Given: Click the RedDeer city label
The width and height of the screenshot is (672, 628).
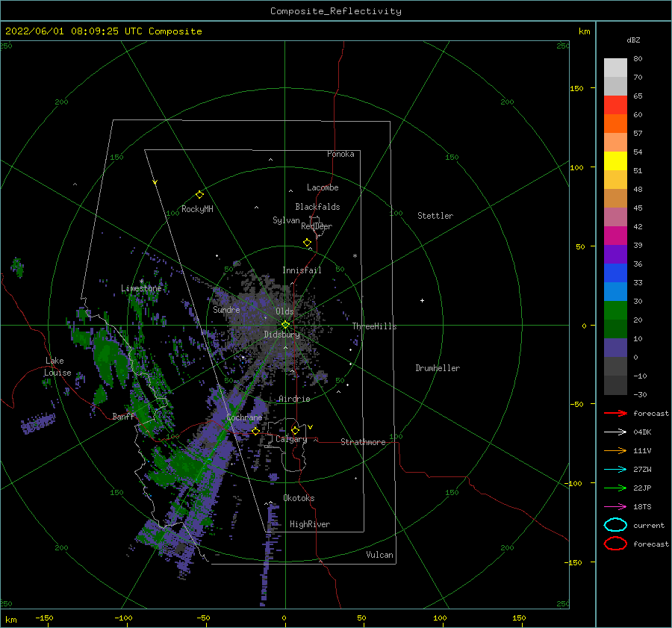Looking at the screenshot, I should pyautogui.click(x=317, y=226).
